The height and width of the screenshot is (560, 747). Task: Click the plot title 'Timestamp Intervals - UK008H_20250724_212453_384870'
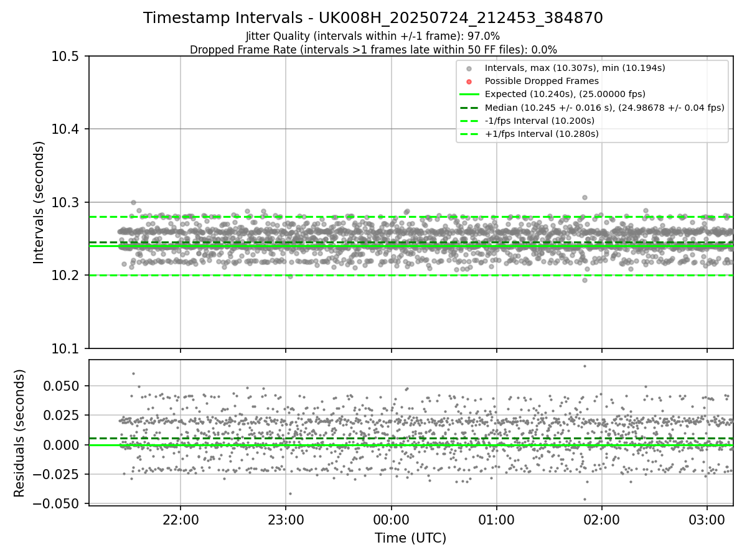373,18
